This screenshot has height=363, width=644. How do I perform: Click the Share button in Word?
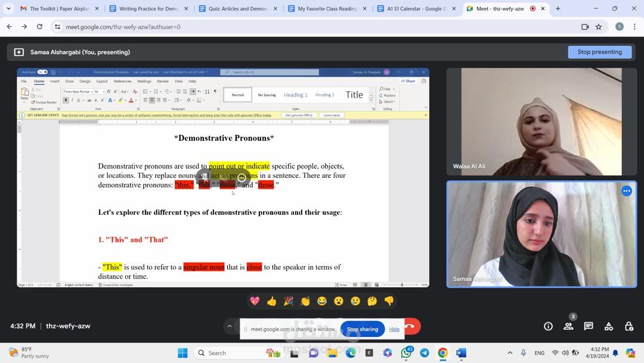coord(408,81)
